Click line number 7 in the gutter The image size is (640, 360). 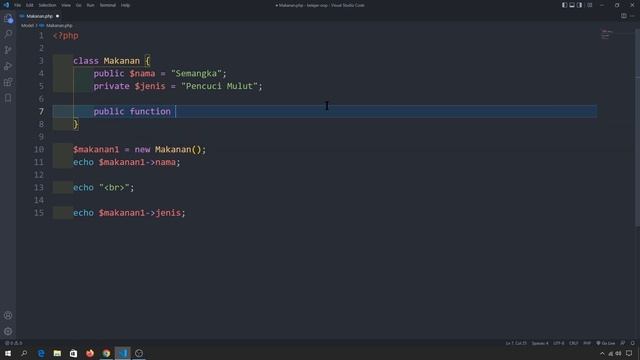[x=41, y=111]
